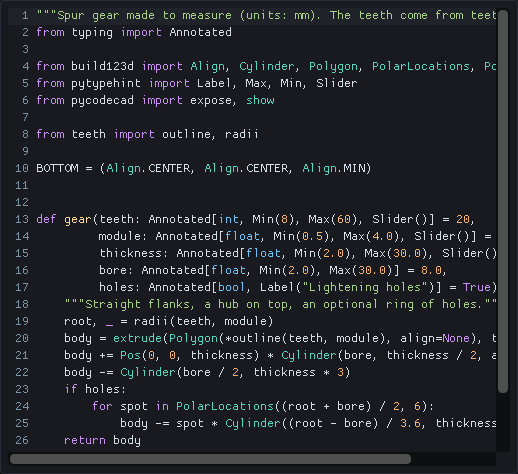Click the horizontal scrollbar thumb

[210, 459]
